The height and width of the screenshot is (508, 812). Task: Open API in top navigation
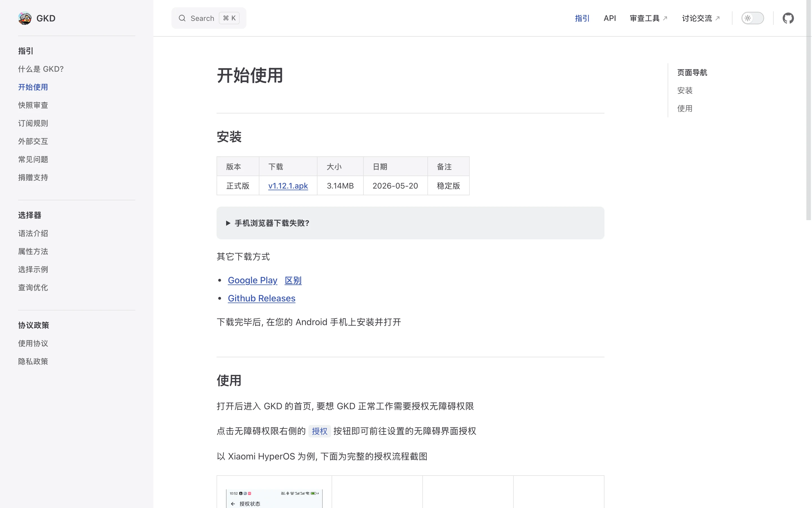609,18
